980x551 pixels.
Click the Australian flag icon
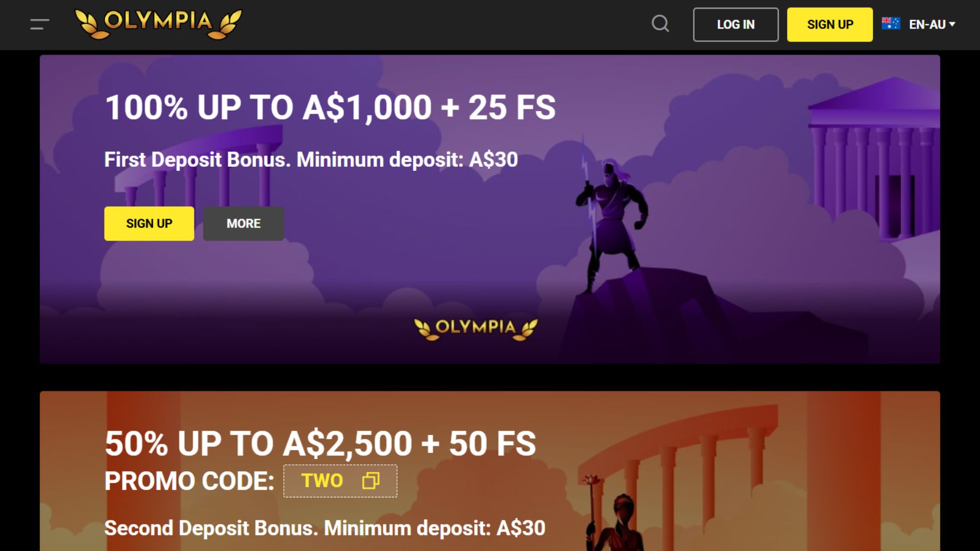tap(891, 23)
